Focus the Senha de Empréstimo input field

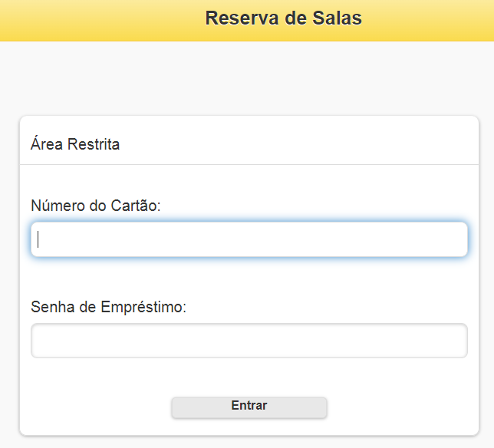coord(249,341)
